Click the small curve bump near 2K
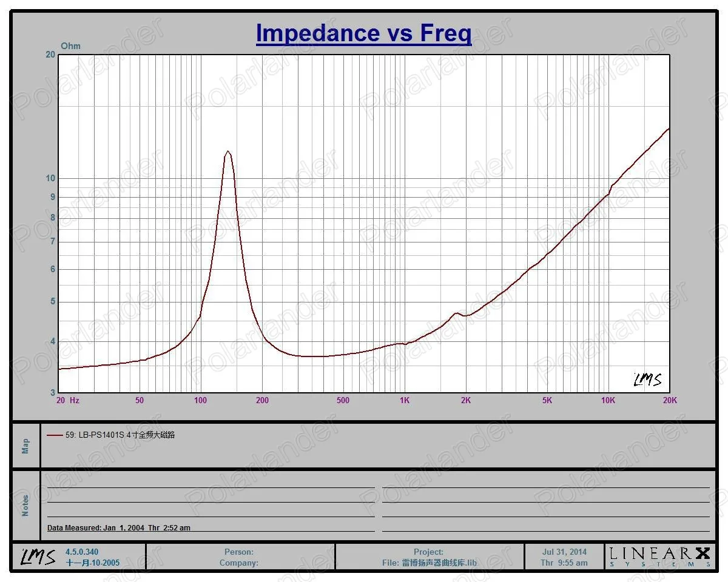This screenshot has width=728, height=582. [456, 313]
